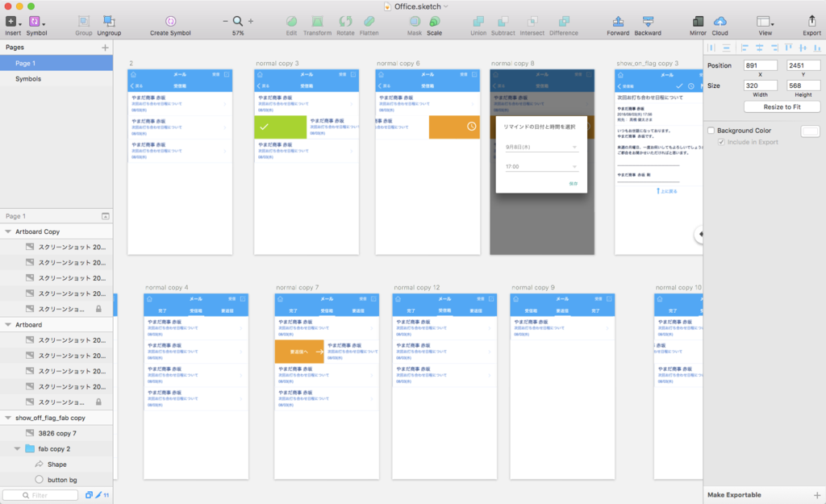Click the Mask icon
826x504 pixels.
point(415,21)
